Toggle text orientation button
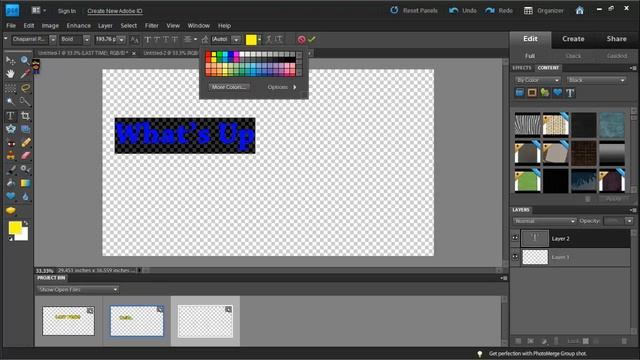This screenshot has height=360, width=640. click(279, 39)
